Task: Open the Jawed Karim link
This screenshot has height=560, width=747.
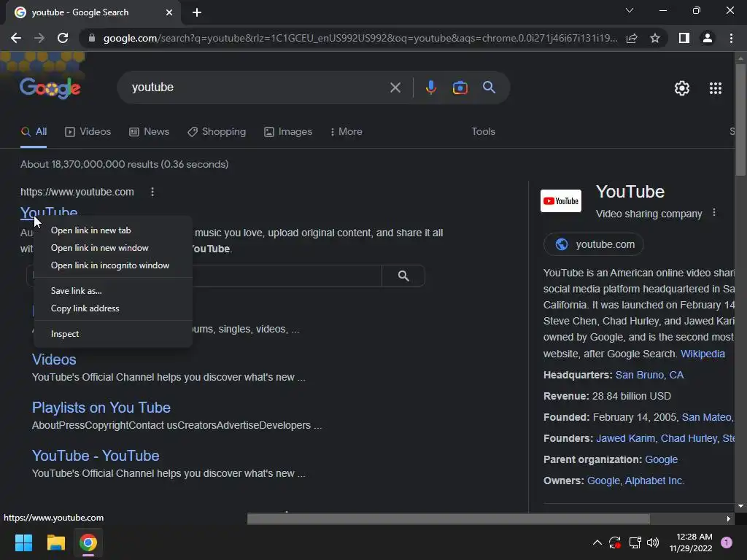Action: point(625,438)
